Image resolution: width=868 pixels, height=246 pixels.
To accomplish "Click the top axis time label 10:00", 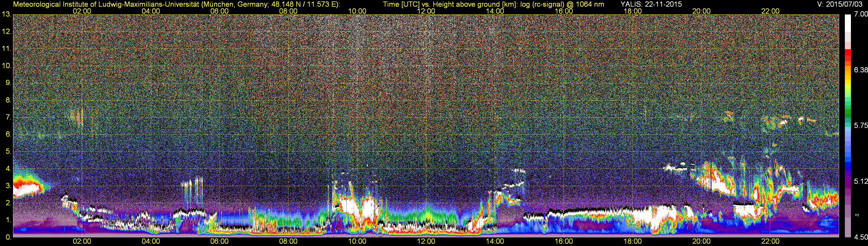I will 357,11.
